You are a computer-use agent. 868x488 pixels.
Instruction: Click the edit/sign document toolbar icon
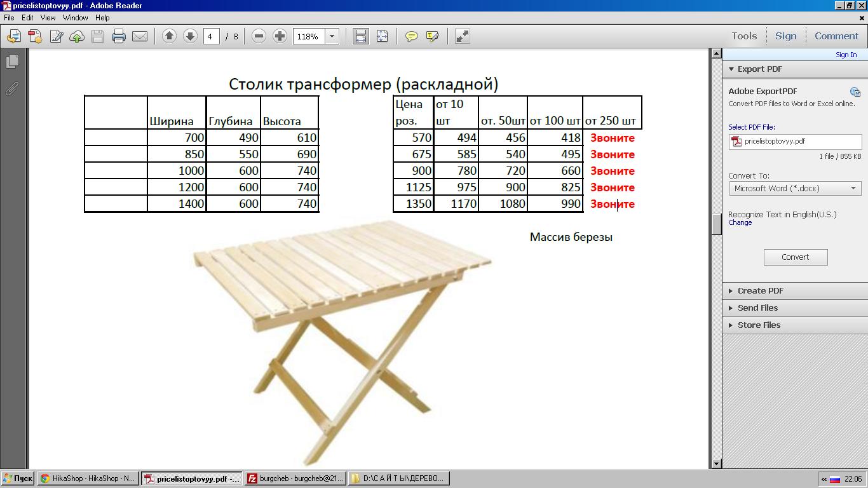coord(56,36)
